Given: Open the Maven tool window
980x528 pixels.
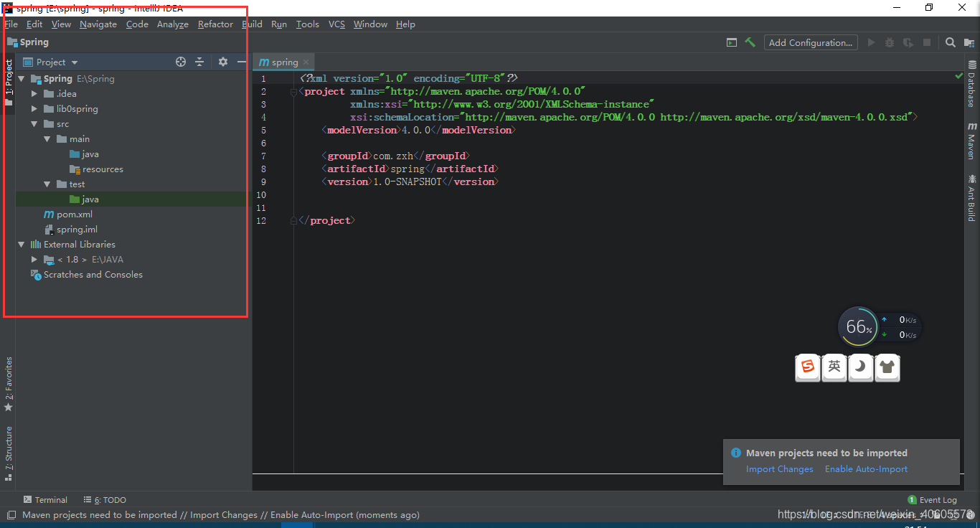Looking at the screenshot, I should [971, 141].
